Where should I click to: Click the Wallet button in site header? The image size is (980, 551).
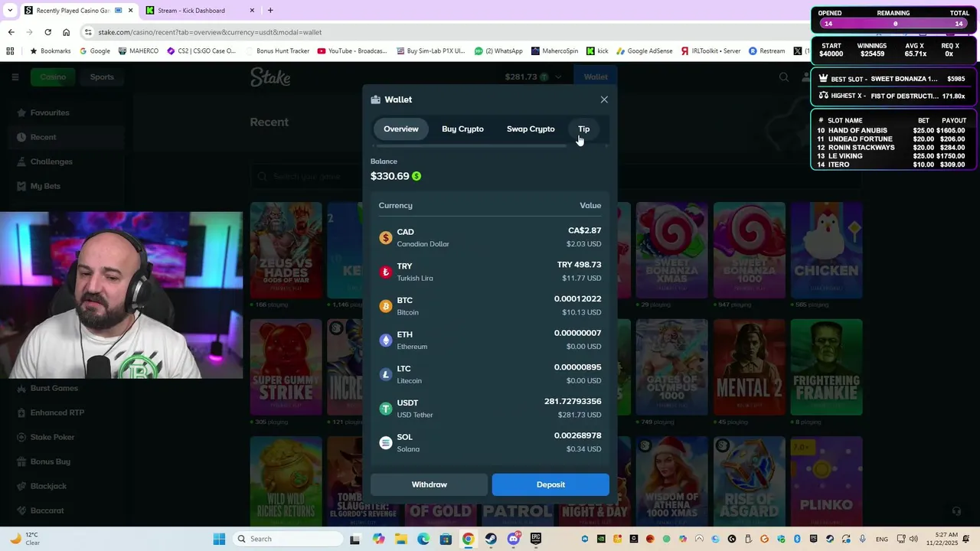[596, 77]
